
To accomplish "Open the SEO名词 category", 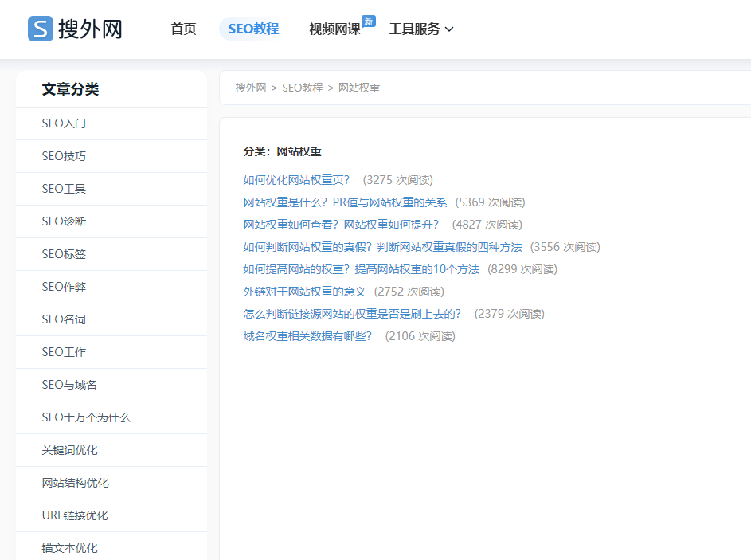I will click(x=111, y=319).
